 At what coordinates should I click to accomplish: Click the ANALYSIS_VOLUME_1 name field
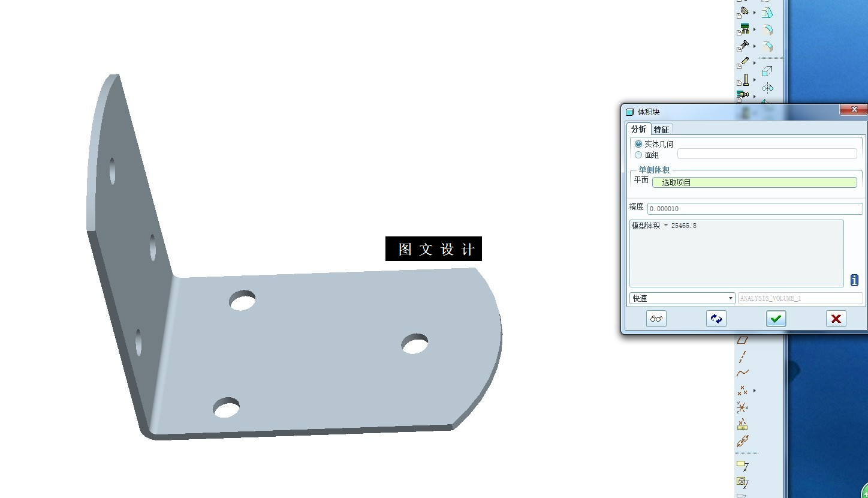point(800,298)
